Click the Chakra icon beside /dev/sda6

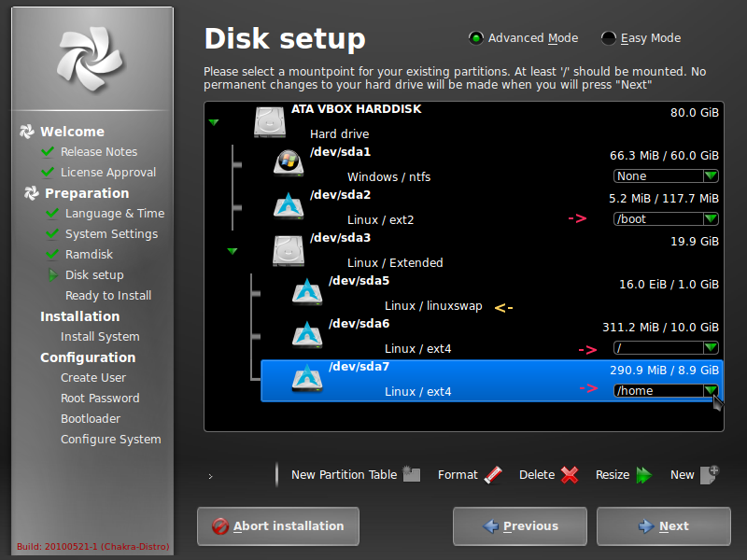(308, 334)
